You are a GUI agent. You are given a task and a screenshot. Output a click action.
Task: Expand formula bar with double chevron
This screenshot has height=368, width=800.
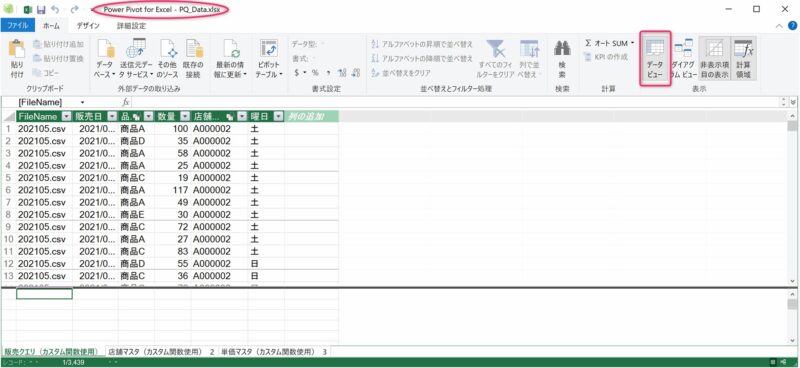pos(793,102)
